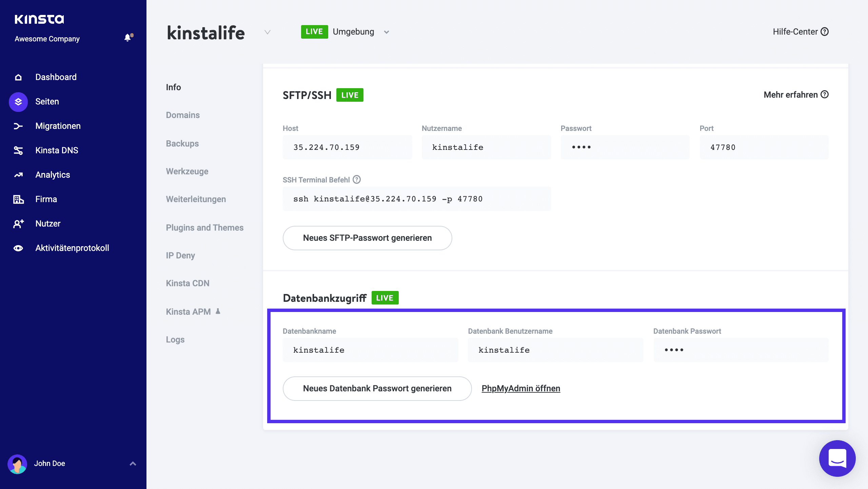Switch to the Domains section

(182, 115)
